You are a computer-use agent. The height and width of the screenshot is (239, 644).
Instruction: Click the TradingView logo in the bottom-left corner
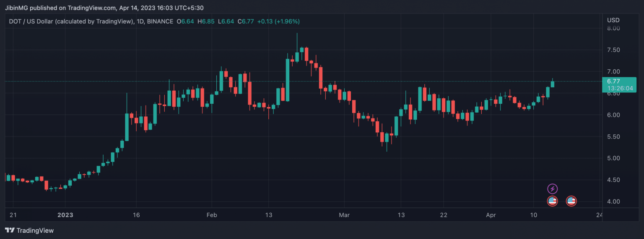pyautogui.click(x=29, y=230)
